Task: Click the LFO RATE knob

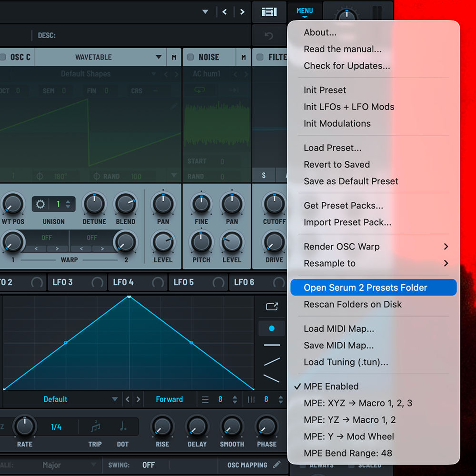Action: tap(25, 426)
